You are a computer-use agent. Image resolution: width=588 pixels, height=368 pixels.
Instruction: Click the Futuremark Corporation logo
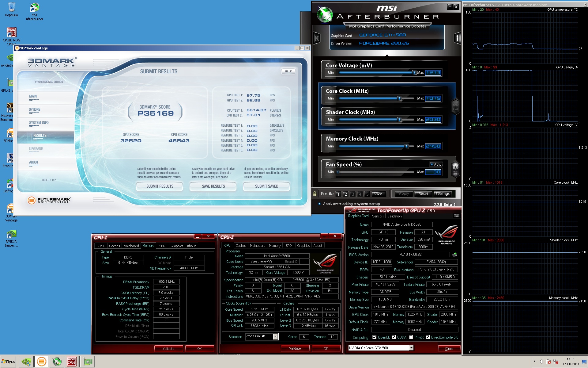pyautogui.click(x=49, y=200)
